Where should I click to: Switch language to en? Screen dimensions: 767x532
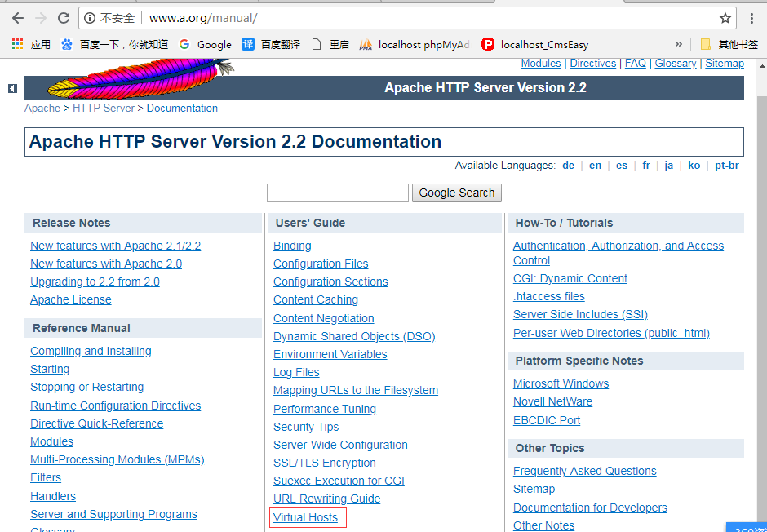[596, 166]
